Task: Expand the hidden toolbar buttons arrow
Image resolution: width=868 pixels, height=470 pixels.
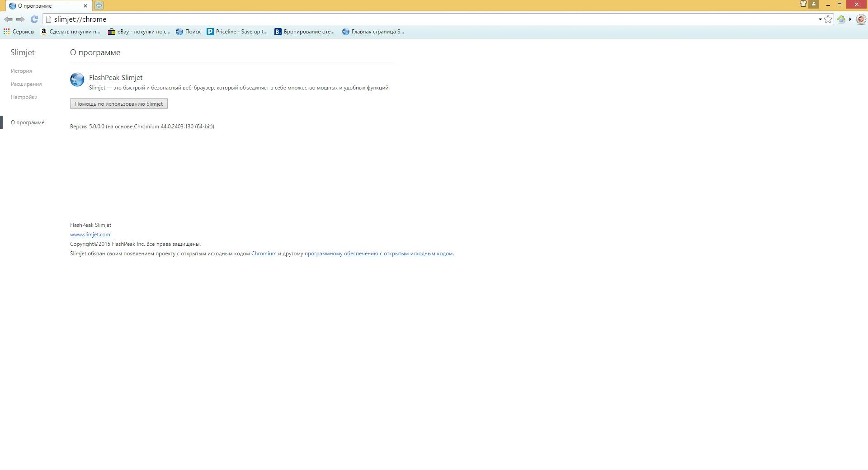Action: [x=850, y=19]
